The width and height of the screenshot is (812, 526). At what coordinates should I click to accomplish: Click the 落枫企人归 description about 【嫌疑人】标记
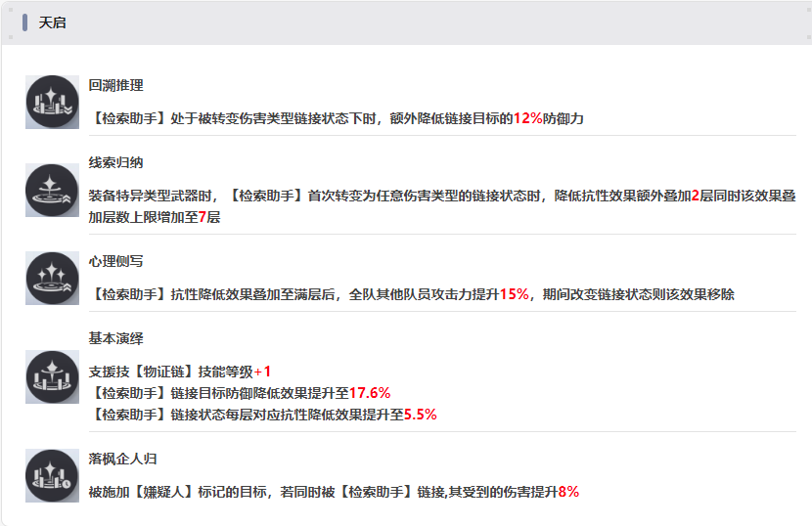point(334,492)
